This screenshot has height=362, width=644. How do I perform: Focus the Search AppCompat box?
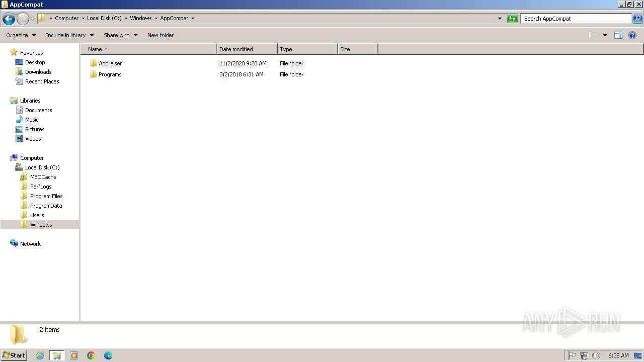coord(576,19)
